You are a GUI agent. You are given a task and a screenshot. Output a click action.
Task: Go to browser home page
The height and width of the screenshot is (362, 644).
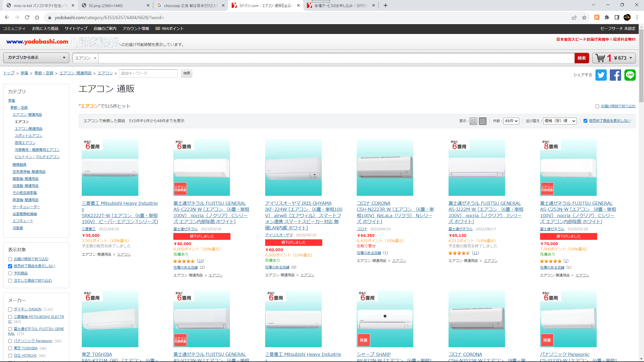[37, 17]
